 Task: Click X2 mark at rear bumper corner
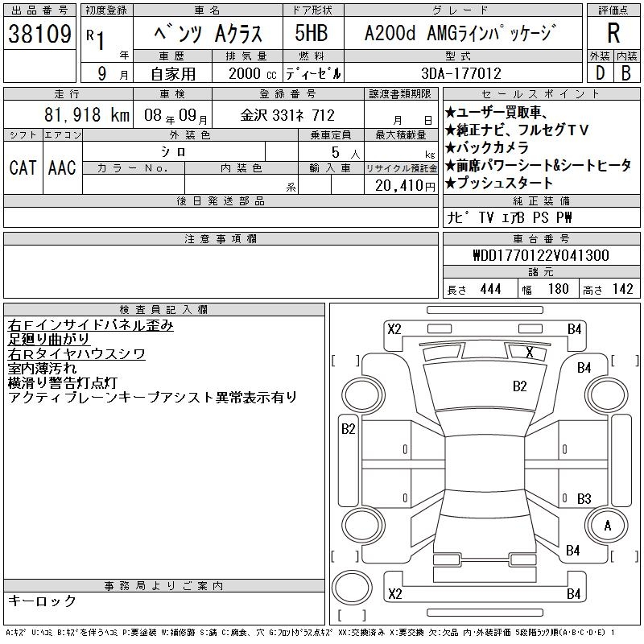click(395, 594)
